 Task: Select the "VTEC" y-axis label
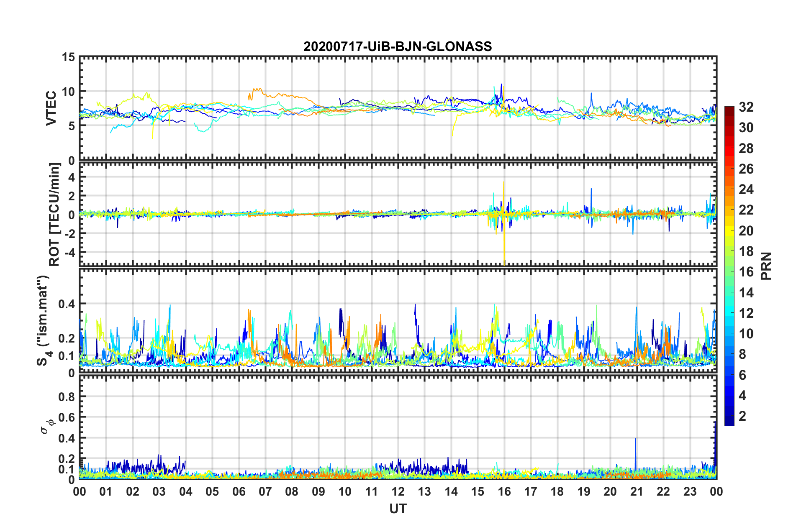coord(51,108)
